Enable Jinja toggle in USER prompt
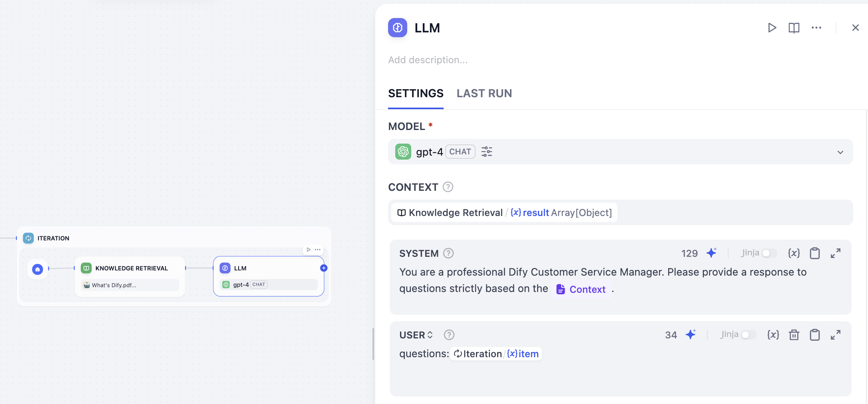 749,335
